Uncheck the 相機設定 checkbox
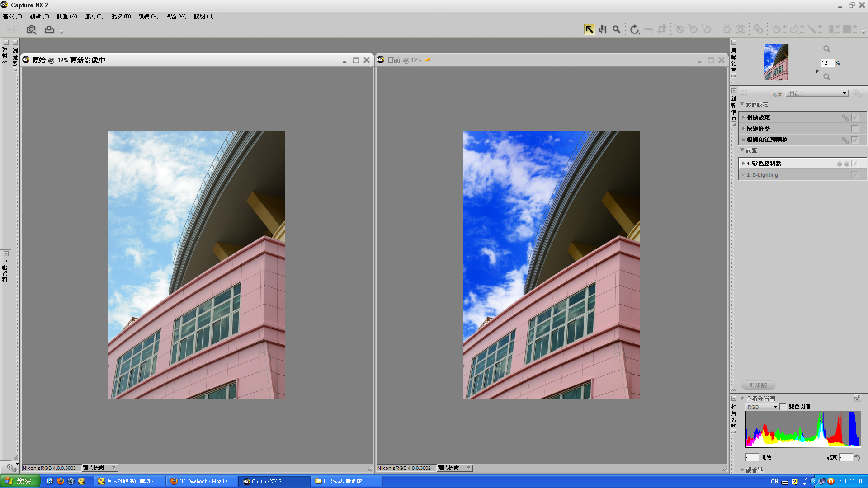Viewport: 868px width, 488px height. click(x=854, y=117)
